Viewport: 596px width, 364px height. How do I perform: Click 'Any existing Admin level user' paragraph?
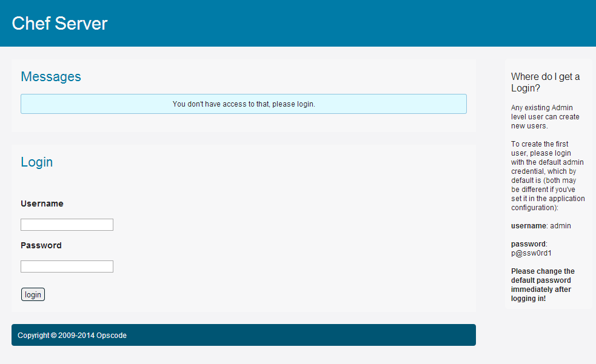[x=546, y=117]
